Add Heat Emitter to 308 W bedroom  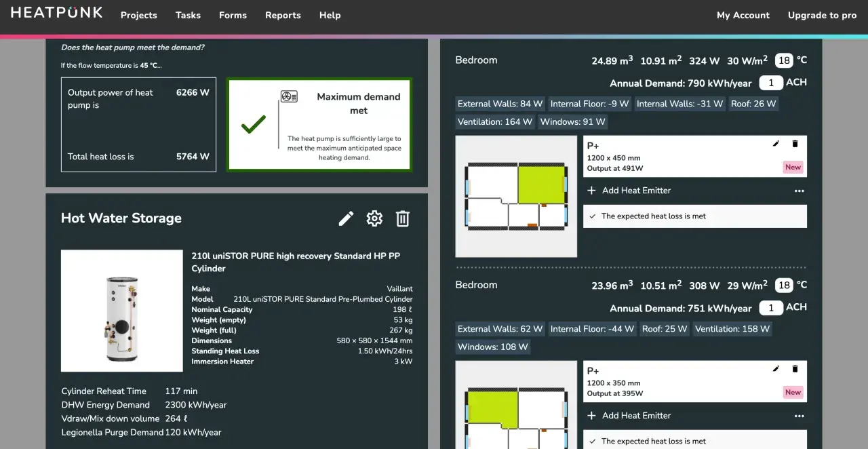click(629, 416)
